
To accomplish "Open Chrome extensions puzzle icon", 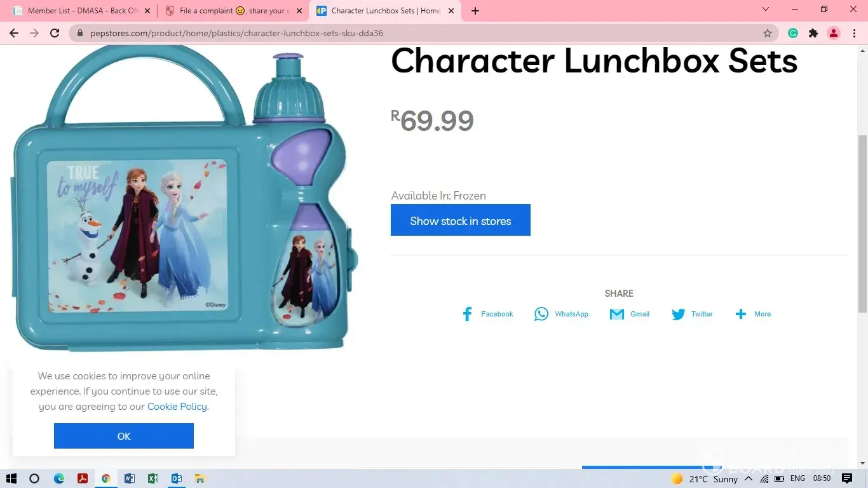I will tap(813, 33).
